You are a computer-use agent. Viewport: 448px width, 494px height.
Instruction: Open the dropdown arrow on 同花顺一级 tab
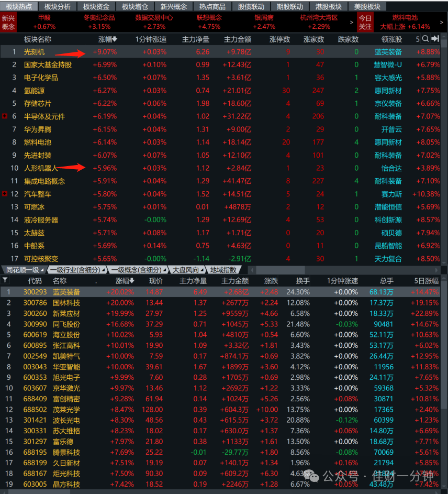click(42, 270)
